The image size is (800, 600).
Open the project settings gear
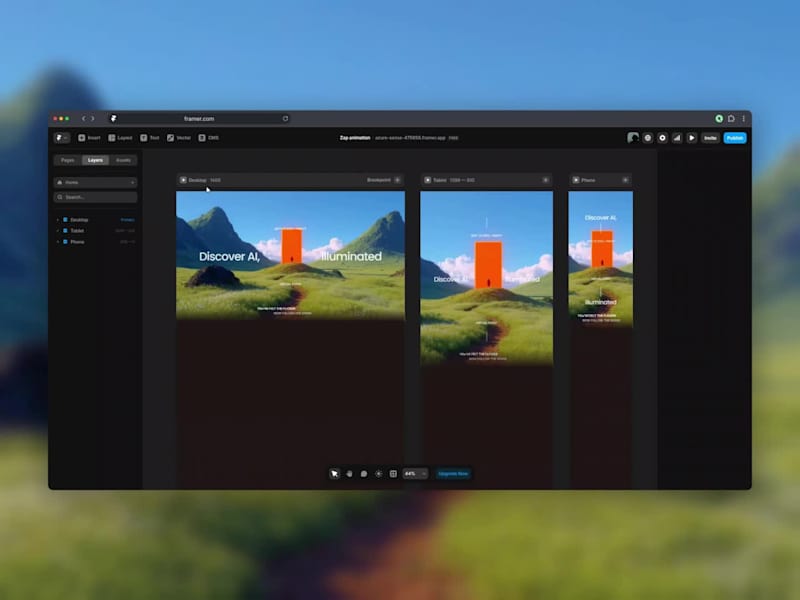pyautogui.click(x=662, y=138)
